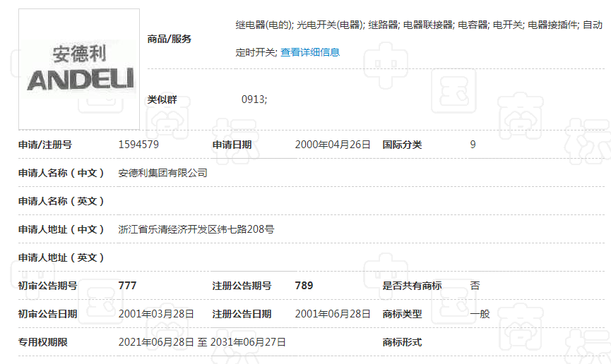
Task: Click the shared trademark value 否
Action: pos(475,286)
